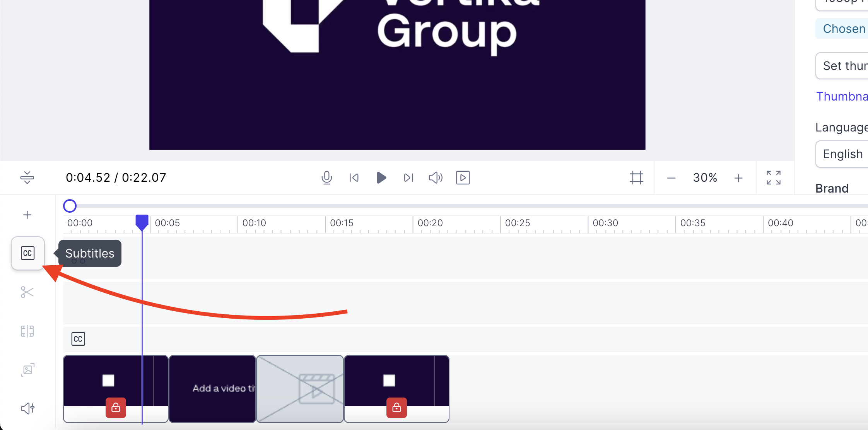Click the 00:10 mark on ruler
This screenshot has height=430, width=868.
(254, 223)
